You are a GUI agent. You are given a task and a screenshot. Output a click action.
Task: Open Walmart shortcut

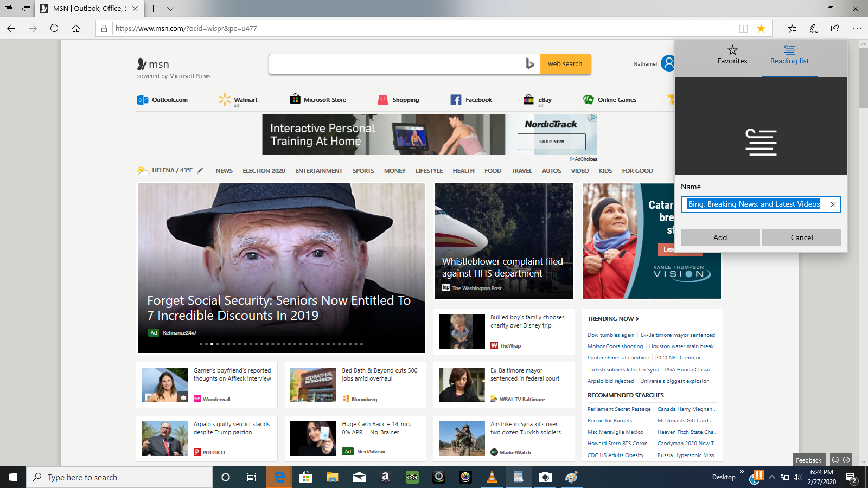click(238, 100)
